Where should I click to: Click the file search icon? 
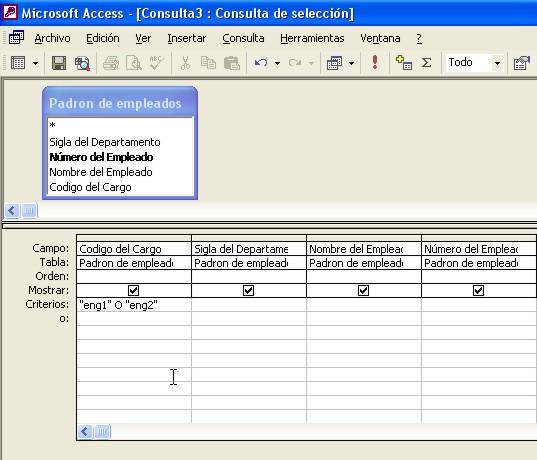pyautogui.click(x=83, y=63)
